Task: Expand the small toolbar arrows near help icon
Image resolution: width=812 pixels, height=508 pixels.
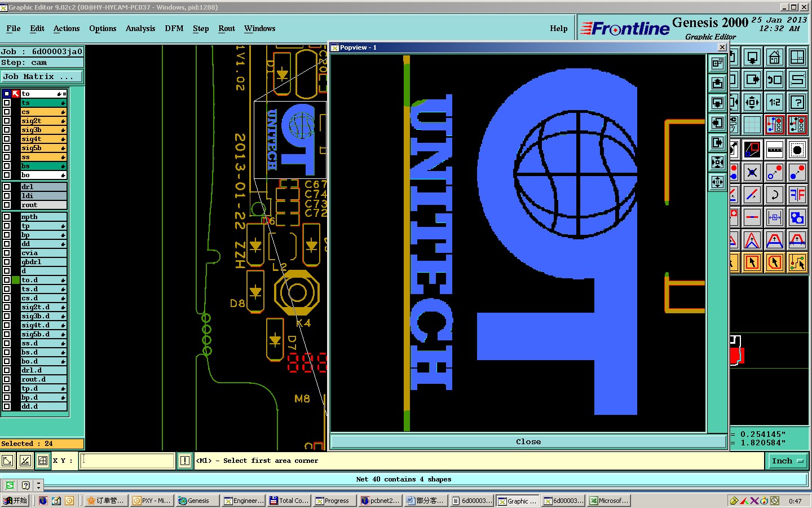Action: coord(38,485)
